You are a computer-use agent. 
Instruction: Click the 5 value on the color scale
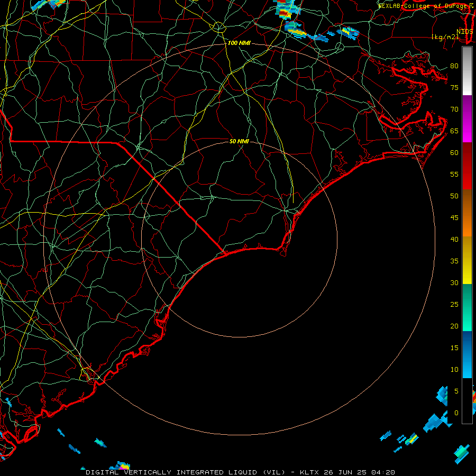pos(456,391)
